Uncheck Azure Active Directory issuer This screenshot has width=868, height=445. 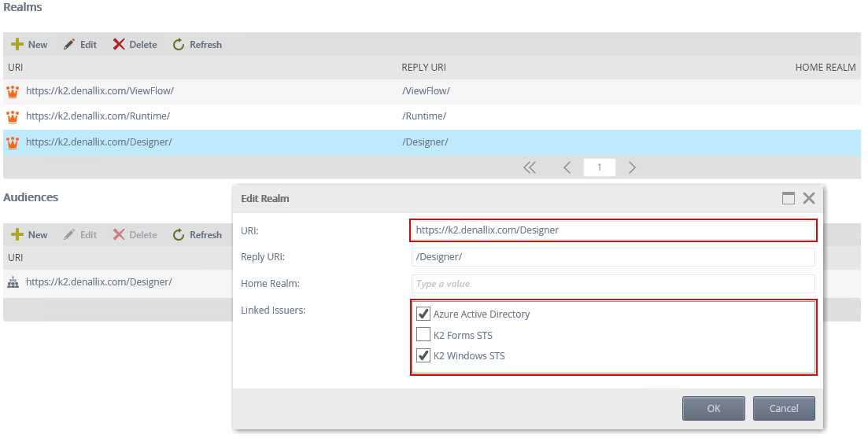click(423, 314)
